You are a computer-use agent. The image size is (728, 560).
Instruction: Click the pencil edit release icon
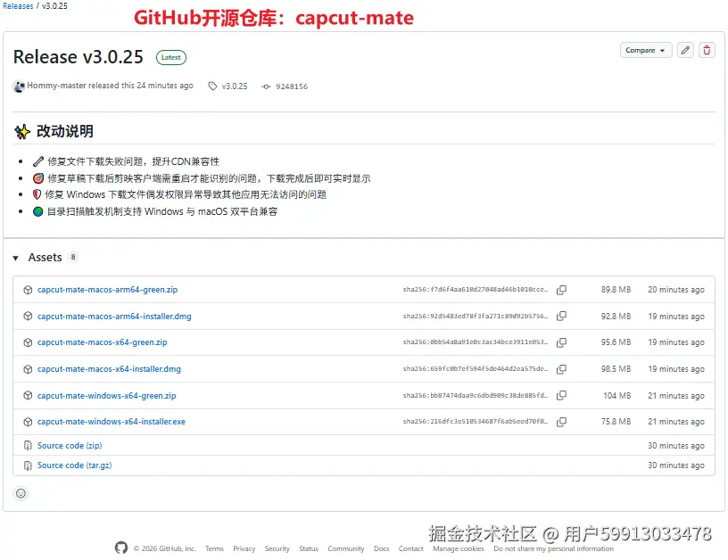click(x=685, y=50)
